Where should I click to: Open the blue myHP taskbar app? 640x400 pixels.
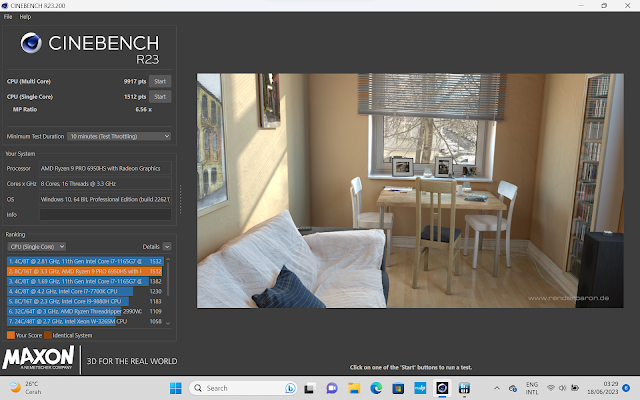(x=420, y=388)
